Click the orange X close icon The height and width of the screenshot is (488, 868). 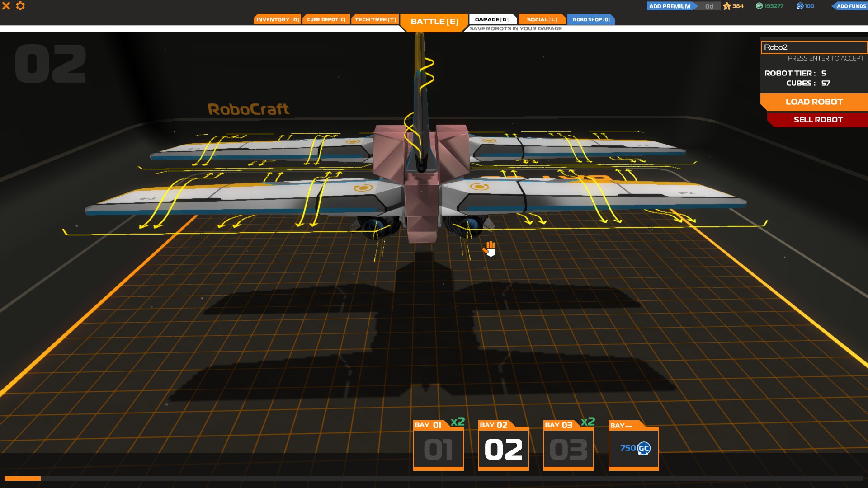coord(6,6)
